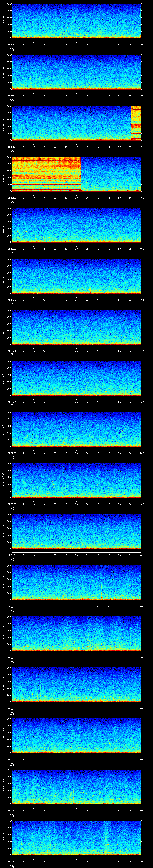The height and width of the screenshot is (868, 153).
Task: Click Frequency (Hz) label of the 21:23:00 plot
Action: [x=4, y=480]
